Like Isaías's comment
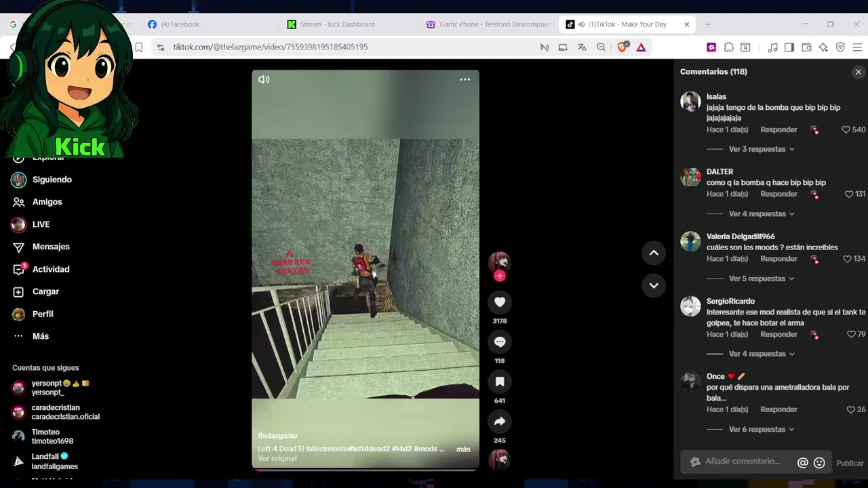The height and width of the screenshot is (488, 868). point(846,129)
